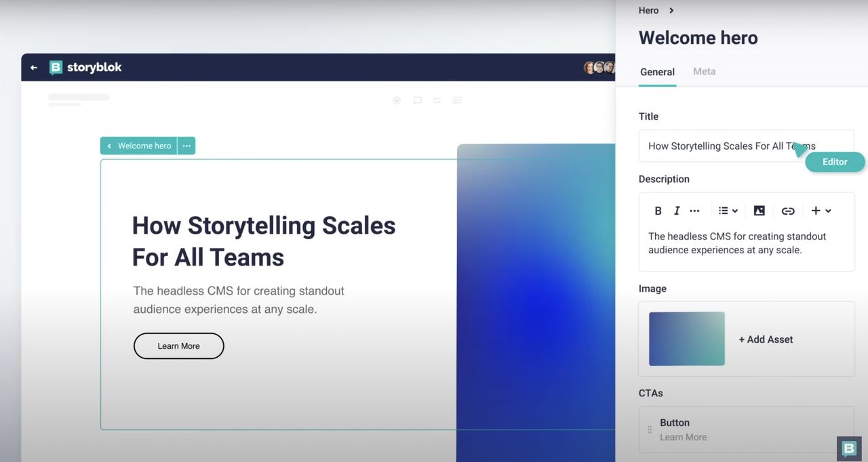Open the list style dropdown in the Description toolbar
This screenshot has width=868, height=462.
click(x=728, y=211)
